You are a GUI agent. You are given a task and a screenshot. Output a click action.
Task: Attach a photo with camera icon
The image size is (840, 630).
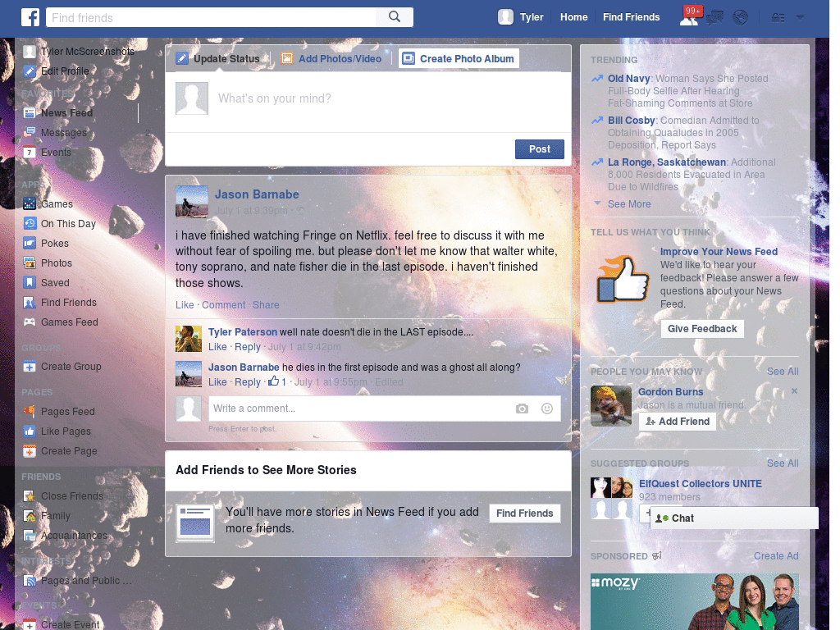coord(522,409)
